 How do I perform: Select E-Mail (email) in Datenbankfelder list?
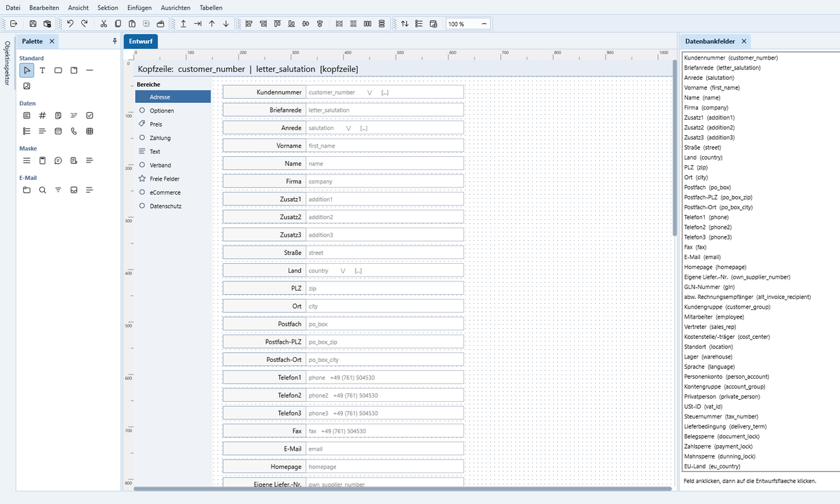click(x=702, y=257)
